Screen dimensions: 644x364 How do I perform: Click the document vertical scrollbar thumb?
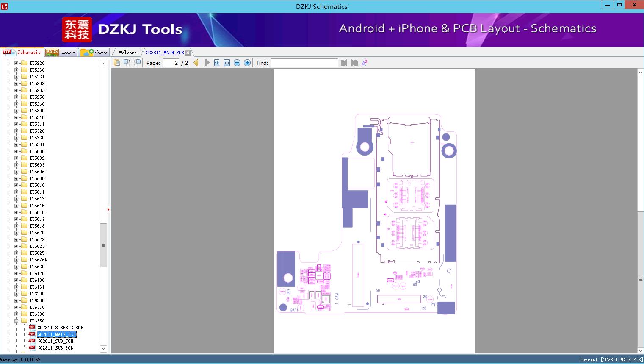click(x=641, y=279)
